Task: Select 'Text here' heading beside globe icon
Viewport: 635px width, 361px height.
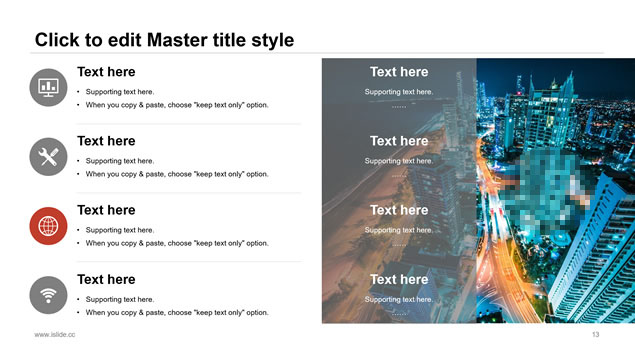Action: (x=106, y=210)
